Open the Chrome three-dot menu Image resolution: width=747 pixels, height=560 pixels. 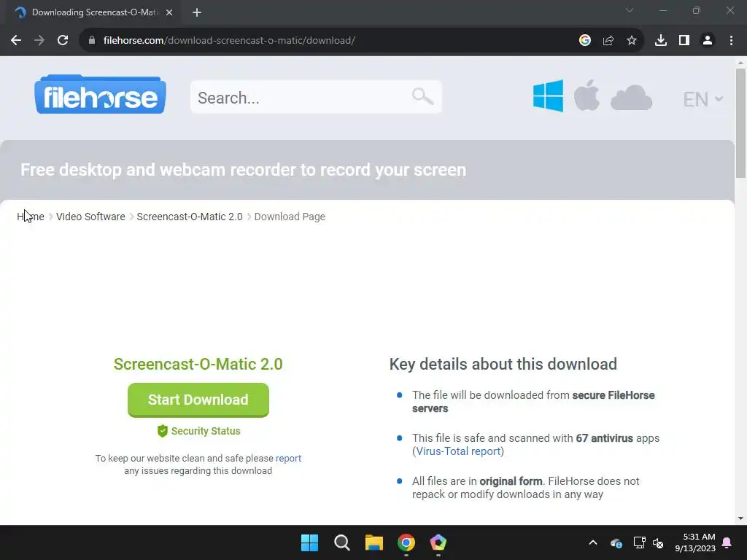coord(731,41)
